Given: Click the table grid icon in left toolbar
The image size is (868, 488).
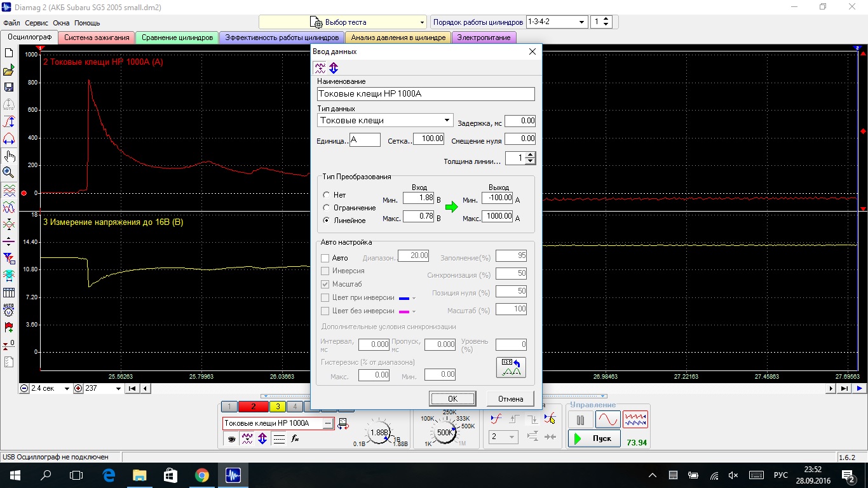Looking at the screenshot, I should [x=9, y=293].
